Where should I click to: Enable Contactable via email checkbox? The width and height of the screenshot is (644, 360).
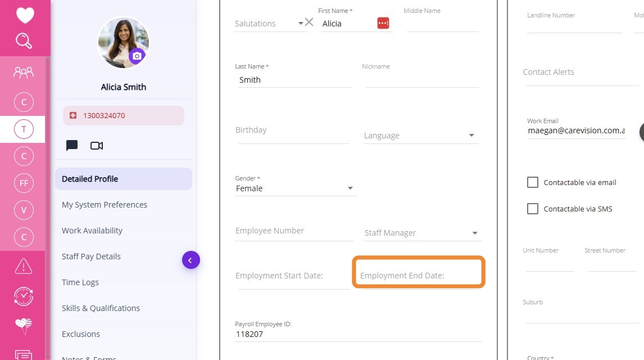click(532, 182)
